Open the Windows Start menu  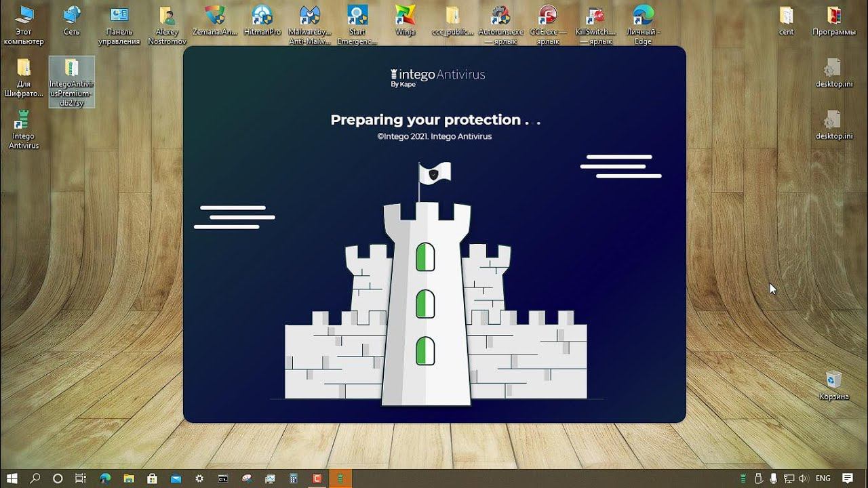pyautogui.click(x=12, y=479)
